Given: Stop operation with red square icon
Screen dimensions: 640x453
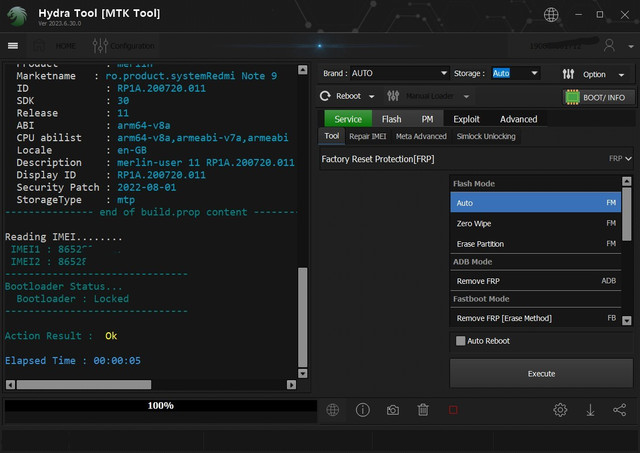Looking at the screenshot, I should coord(453,410).
